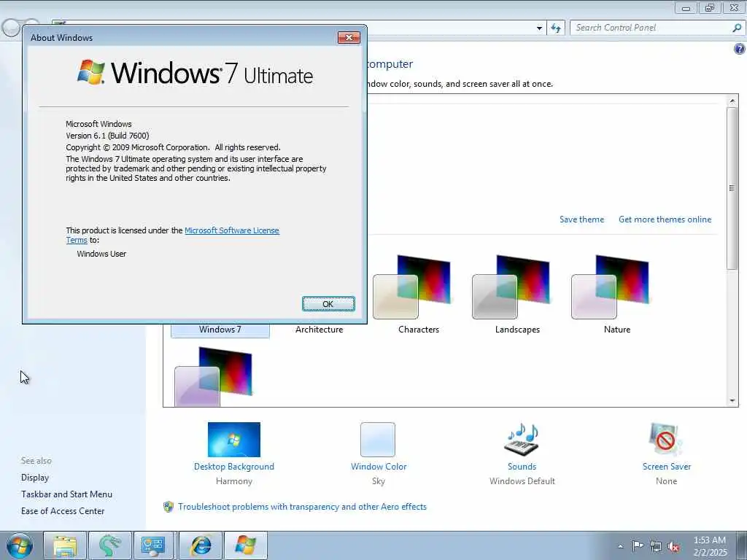This screenshot has height=560, width=747.
Task: Open Display in See also
Action: pos(35,478)
